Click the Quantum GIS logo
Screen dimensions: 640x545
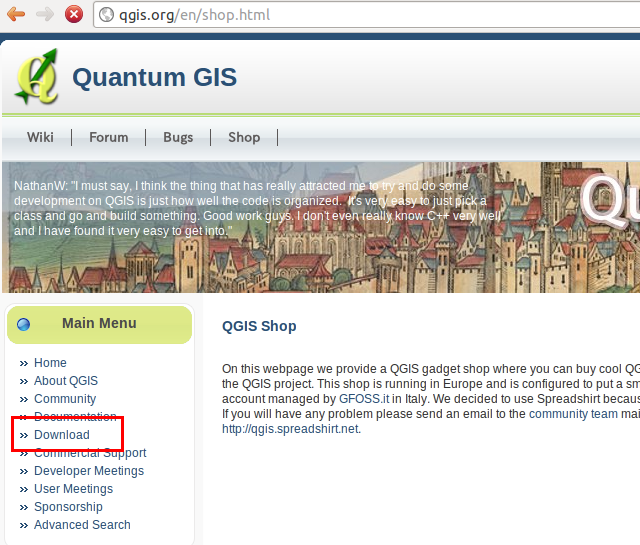[36, 76]
